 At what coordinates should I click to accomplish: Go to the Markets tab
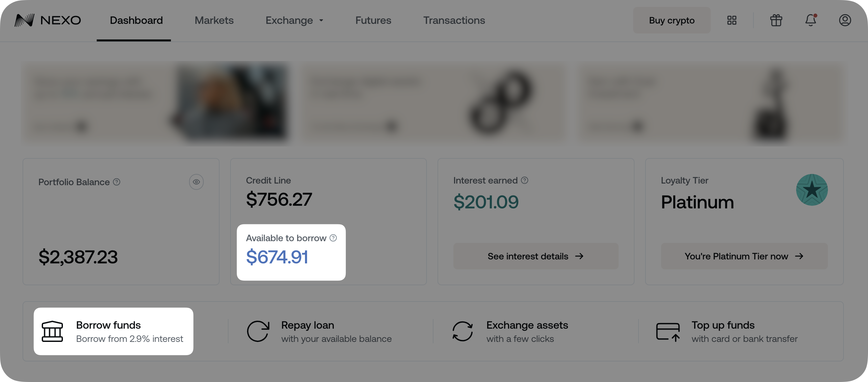pos(214,21)
